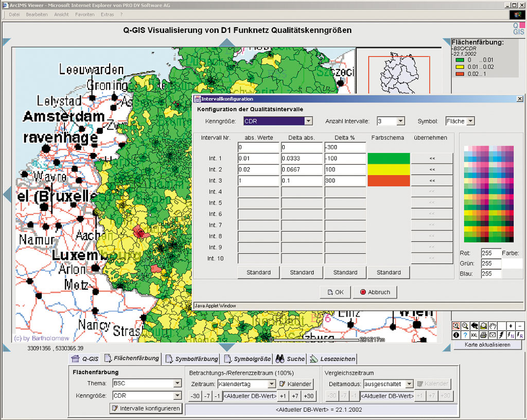Activate the pan hand tool
The image size is (527, 420).
tap(493, 326)
